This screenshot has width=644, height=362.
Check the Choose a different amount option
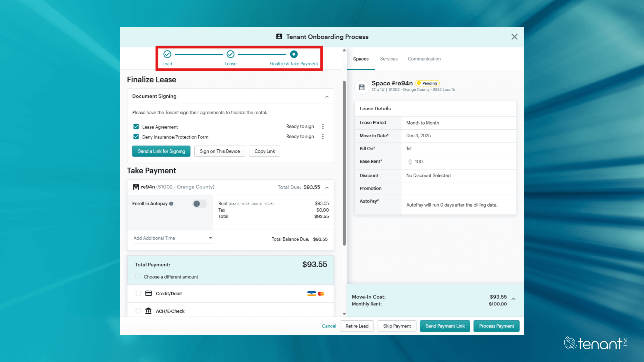[137, 276]
